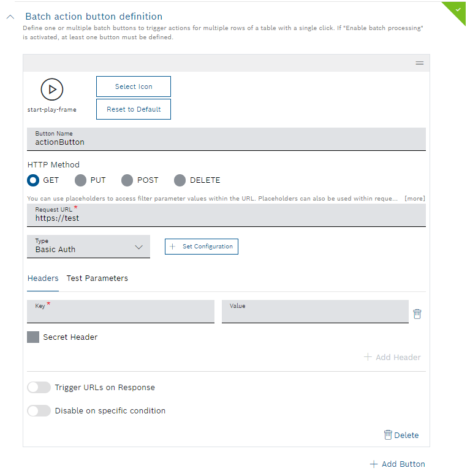
Task: Select the PUT HTTP method
Action: (80, 180)
